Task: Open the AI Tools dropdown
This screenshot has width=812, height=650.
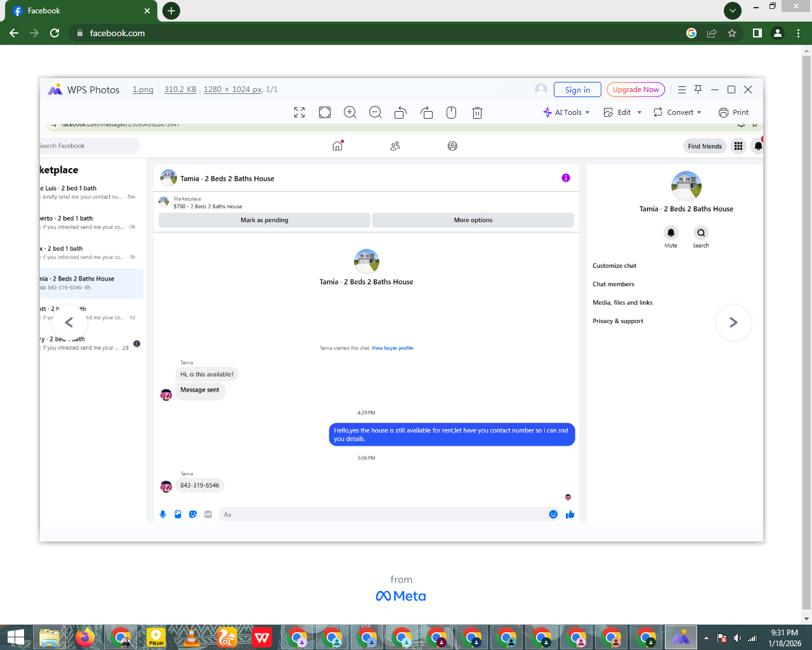Action: pyautogui.click(x=566, y=112)
